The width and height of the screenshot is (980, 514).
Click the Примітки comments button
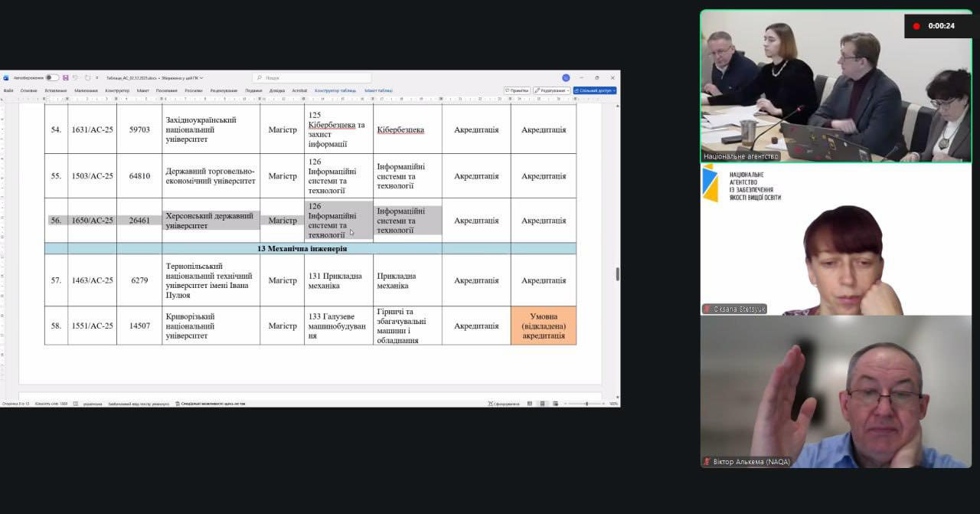click(518, 90)
